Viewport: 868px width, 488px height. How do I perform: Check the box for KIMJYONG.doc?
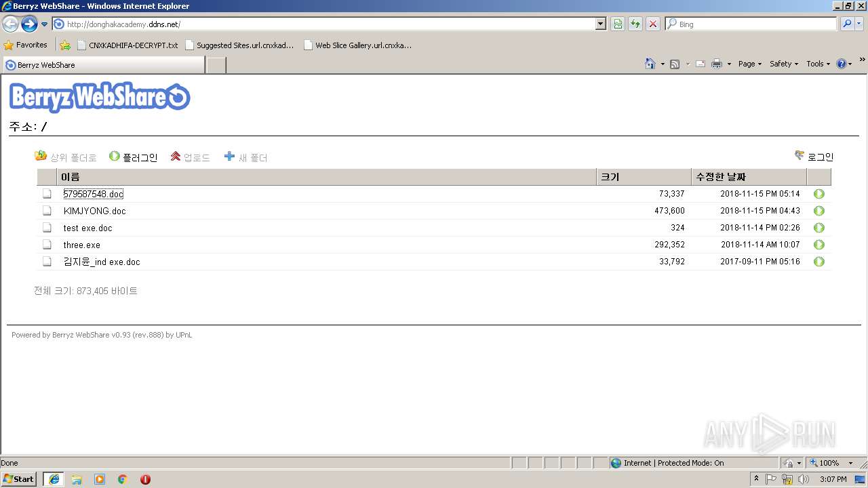pyautogui.click(x=47, y=211)
